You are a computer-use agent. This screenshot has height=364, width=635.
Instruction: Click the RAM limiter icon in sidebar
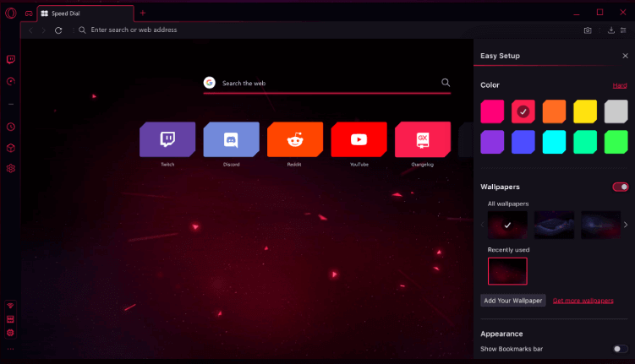pyautogui.click(x=10, y=319)
